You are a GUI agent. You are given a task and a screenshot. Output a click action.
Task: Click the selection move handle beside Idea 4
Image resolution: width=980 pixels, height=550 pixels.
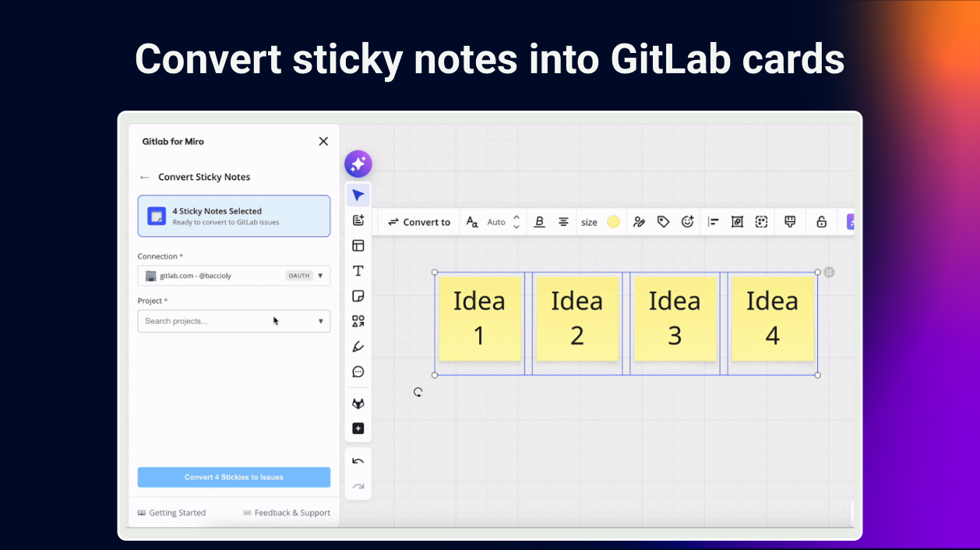(830, 272)
